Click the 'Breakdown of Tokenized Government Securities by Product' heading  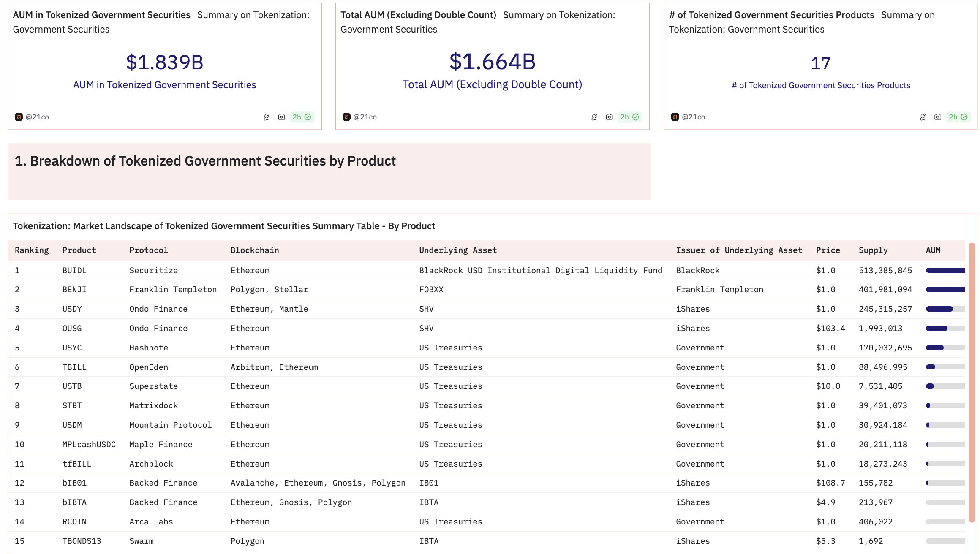tap(205, 161)
